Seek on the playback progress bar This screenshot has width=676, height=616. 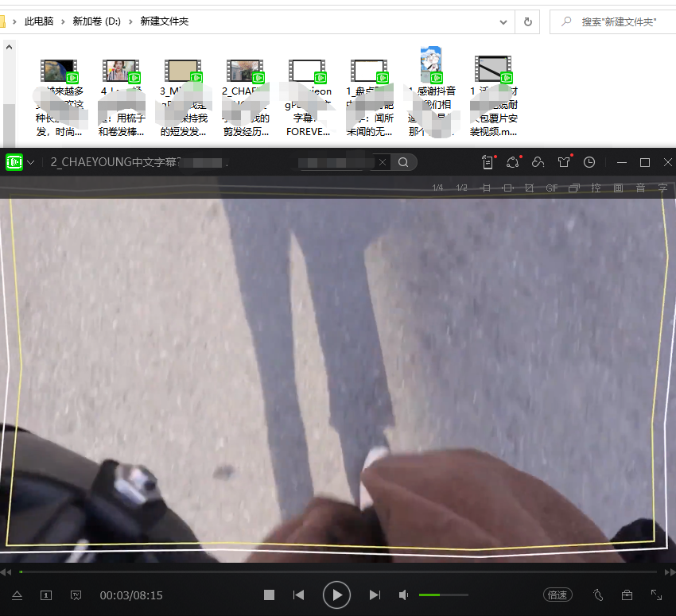point(338,571)
